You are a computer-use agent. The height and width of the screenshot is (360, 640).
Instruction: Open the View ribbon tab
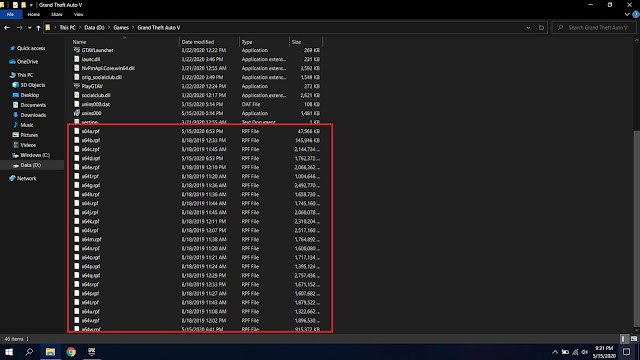[x=78, y=14]
